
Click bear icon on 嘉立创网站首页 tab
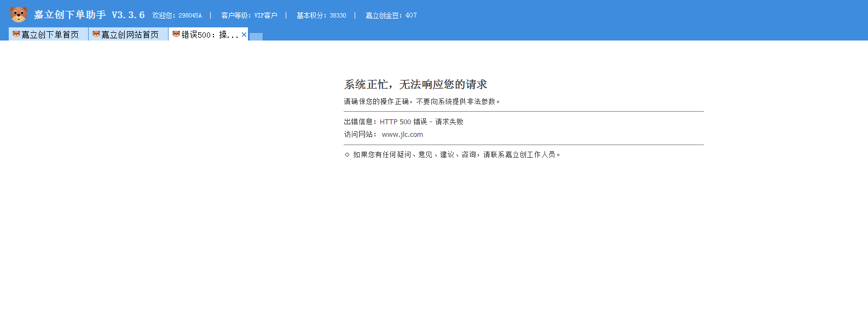96,34
